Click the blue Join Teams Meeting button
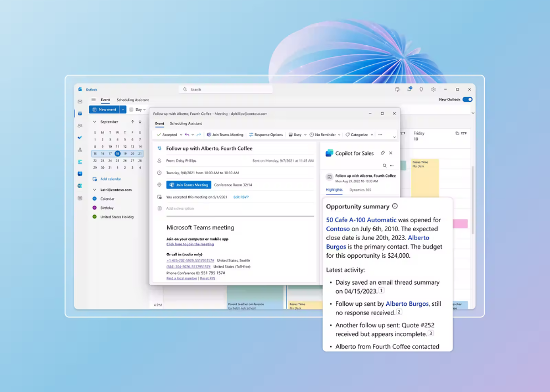This screenshot has width=550, height=392. coord(189,185)
